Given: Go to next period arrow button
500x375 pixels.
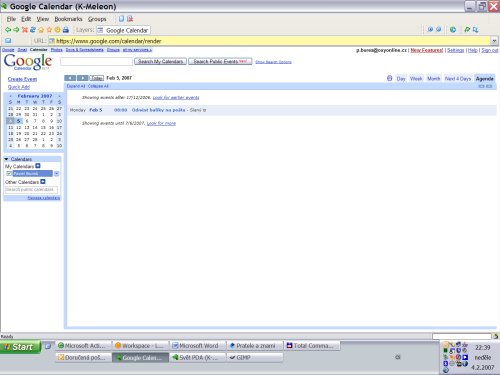Looking at the screenshot, I should (82, 78).
